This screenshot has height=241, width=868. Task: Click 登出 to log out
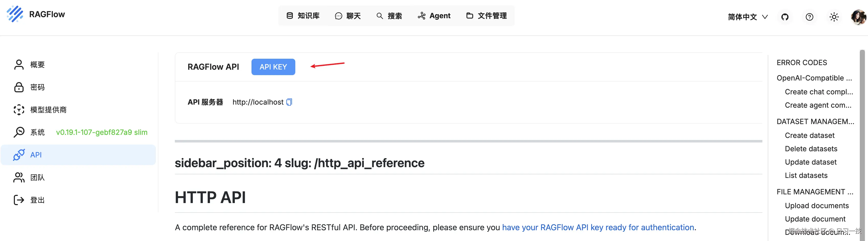click(37, 199)
